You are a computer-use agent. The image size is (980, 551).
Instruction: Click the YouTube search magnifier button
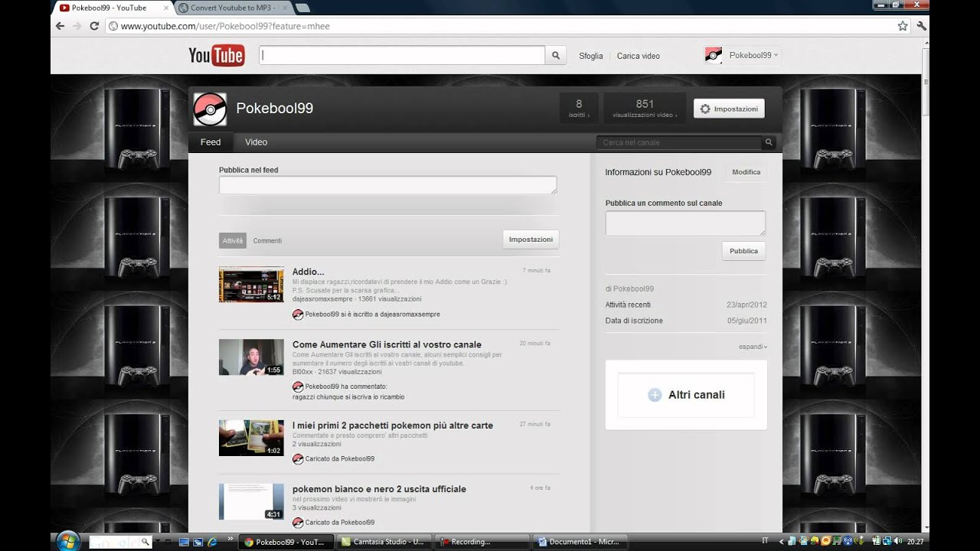pyautogui.click(x=556, y=55)
